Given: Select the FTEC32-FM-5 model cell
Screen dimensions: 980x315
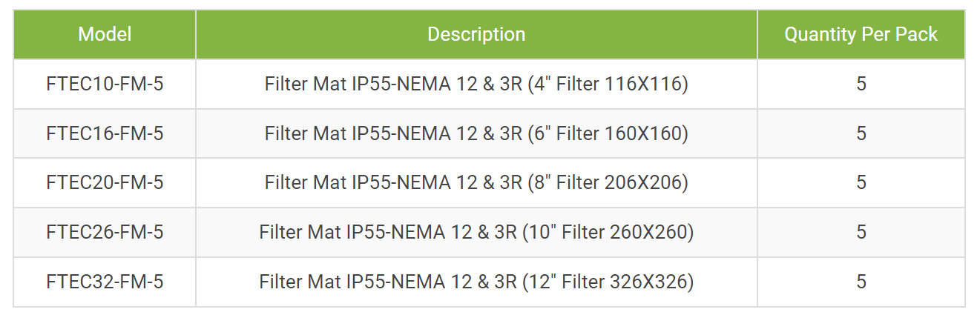Looking at the screenshot, I should point(105,282).
